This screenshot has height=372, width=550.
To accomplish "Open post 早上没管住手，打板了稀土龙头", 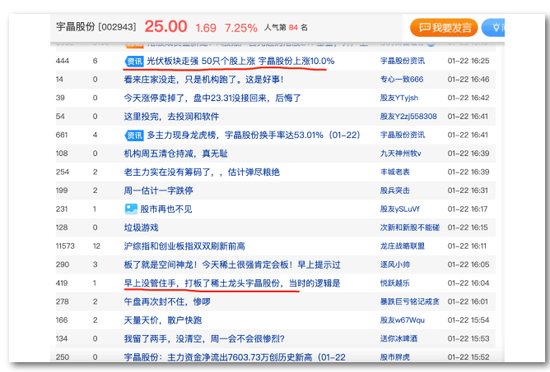I will click(x=232, y=283).
